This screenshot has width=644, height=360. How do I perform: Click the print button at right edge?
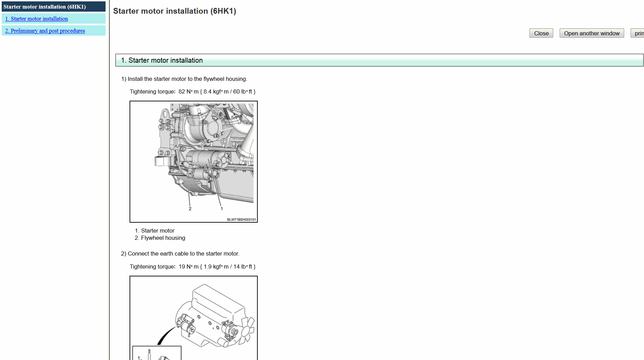click(x=638, y=33)
